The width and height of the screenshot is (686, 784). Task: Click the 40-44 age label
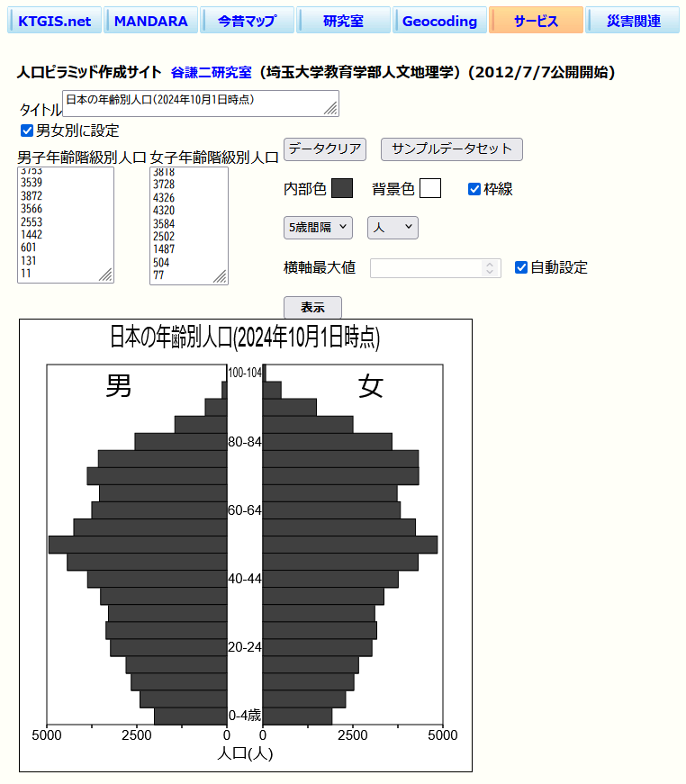coord(245,579)
